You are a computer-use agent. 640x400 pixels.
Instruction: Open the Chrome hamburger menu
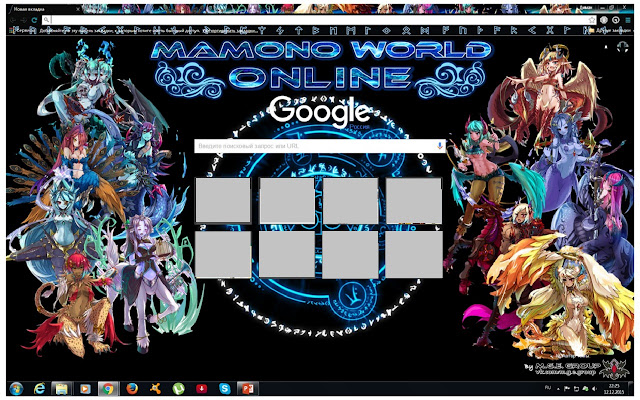[627, 20]
